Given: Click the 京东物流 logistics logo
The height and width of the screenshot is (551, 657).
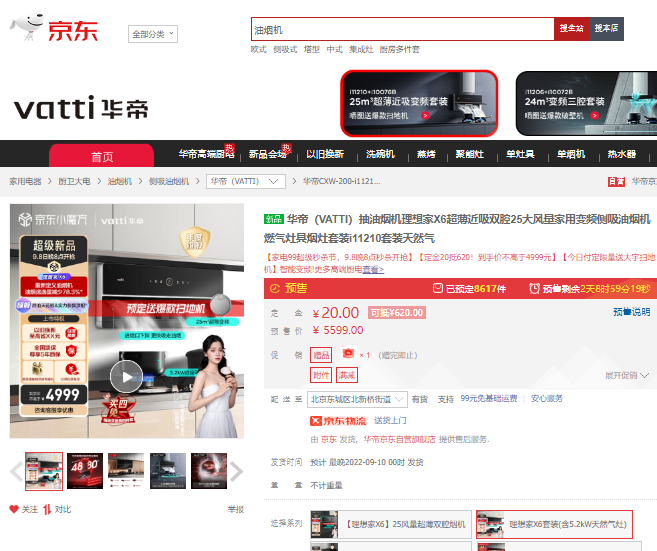Looking at the screenshot, I should pyautogui.click(x=338, y=421).
